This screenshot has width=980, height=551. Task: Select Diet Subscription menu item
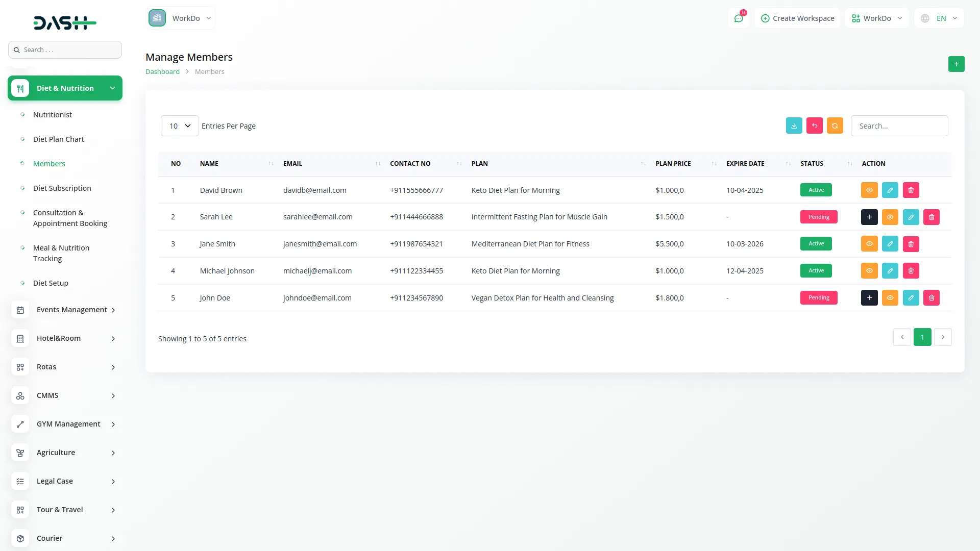pos(62,188)
